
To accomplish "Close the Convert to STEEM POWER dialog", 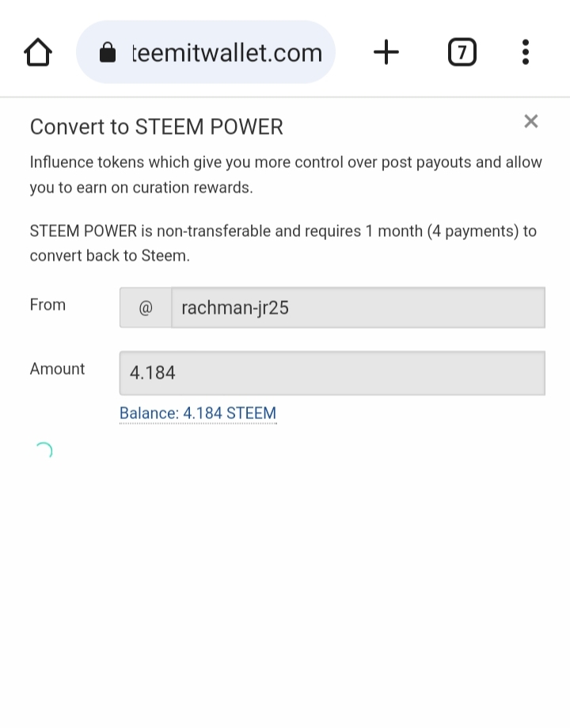I will [530, 121].
